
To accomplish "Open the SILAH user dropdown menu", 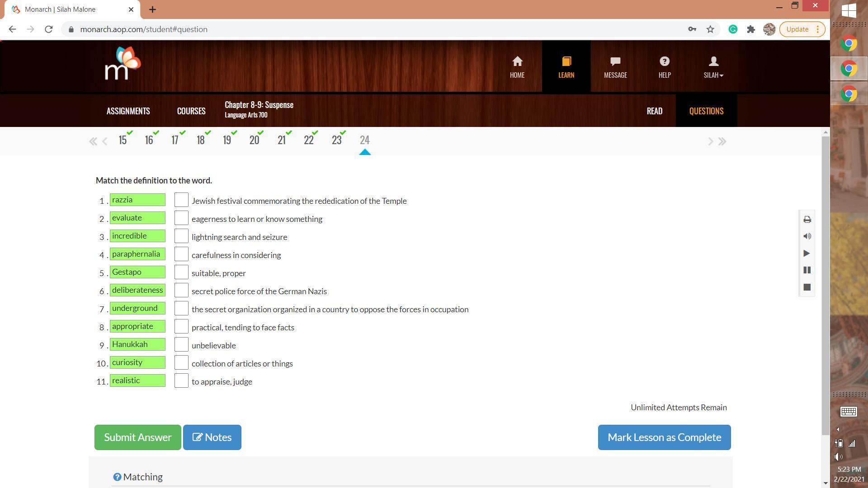I will tap(713, 66).
